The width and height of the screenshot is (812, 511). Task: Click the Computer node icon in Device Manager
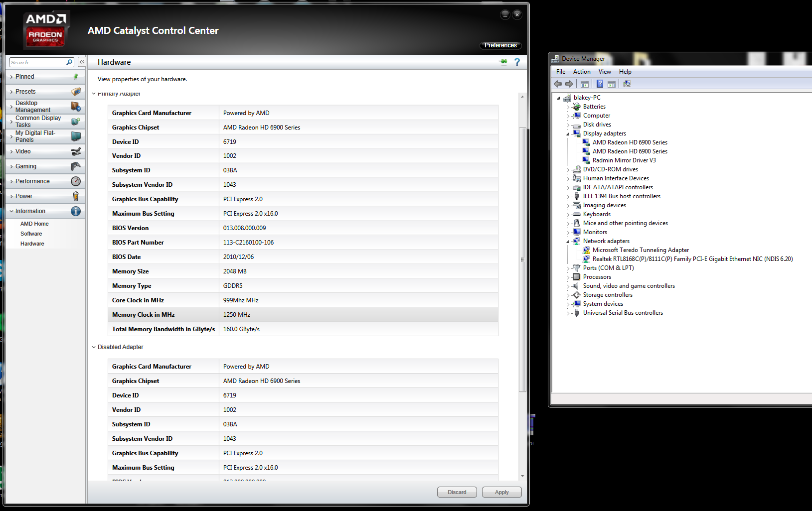577,116
